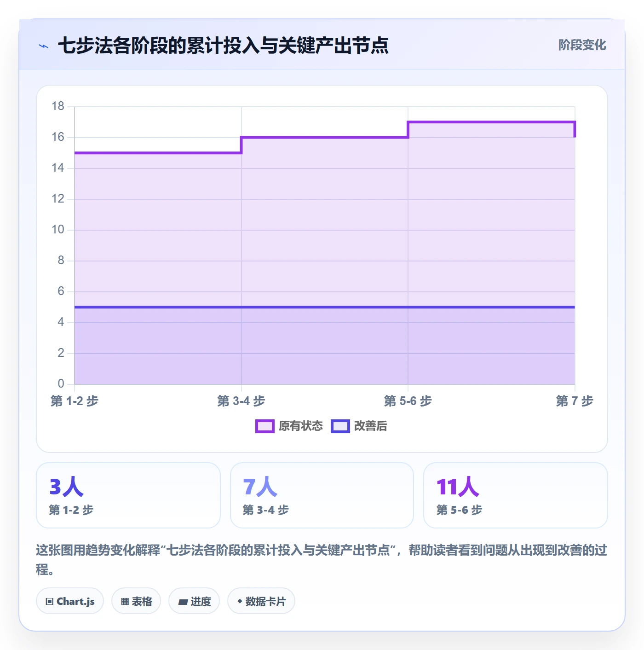Click the 第 7 步 x-axis label
Screen dimensions: 644x650
[575, 401]
